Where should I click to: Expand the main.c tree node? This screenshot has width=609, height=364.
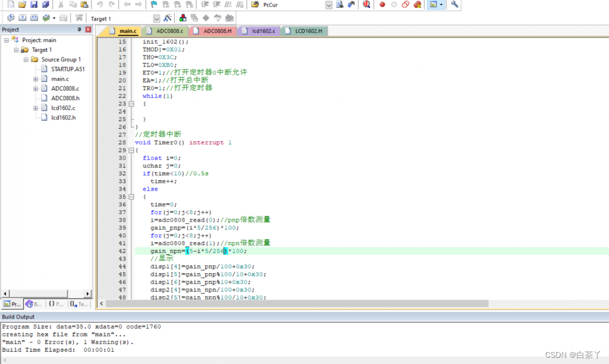click(x=36, y=79)
